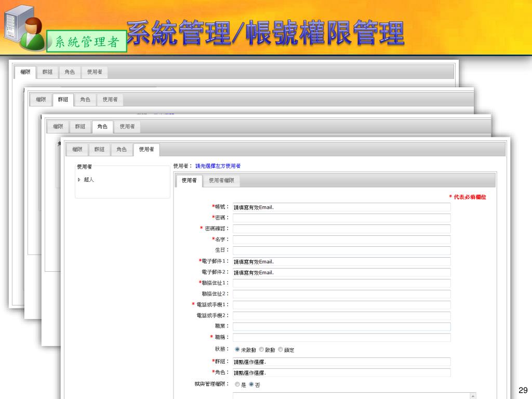
Task: Open the 權限 tab in the front window
Action: 77,149
